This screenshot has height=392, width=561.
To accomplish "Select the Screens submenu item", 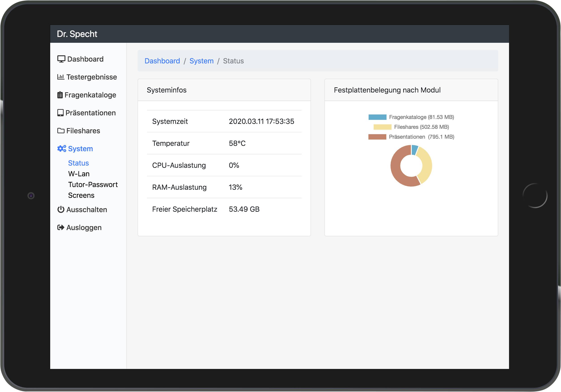I will (x=81, y=195).
